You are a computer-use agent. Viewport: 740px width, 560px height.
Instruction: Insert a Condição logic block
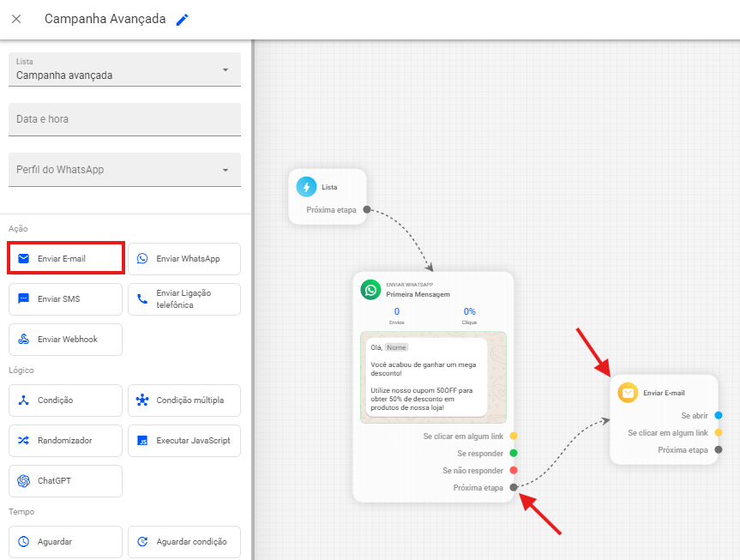(x=66, y=400)
